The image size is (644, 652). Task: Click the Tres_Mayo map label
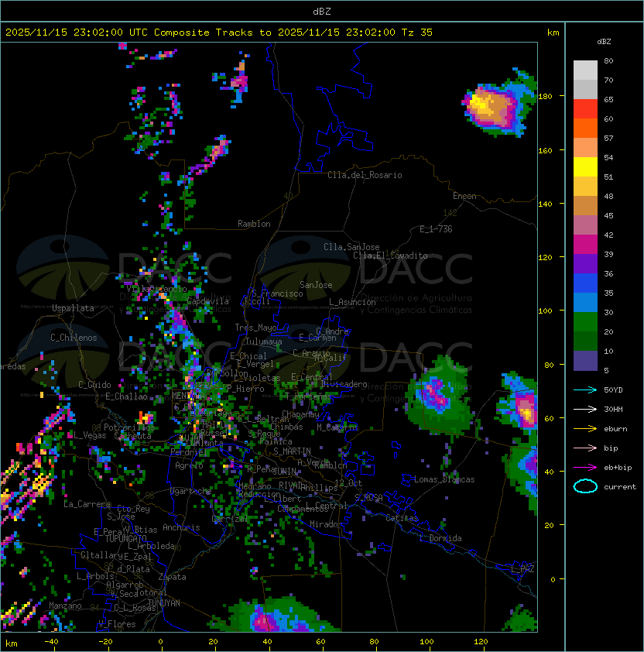(x=255, y=328)
